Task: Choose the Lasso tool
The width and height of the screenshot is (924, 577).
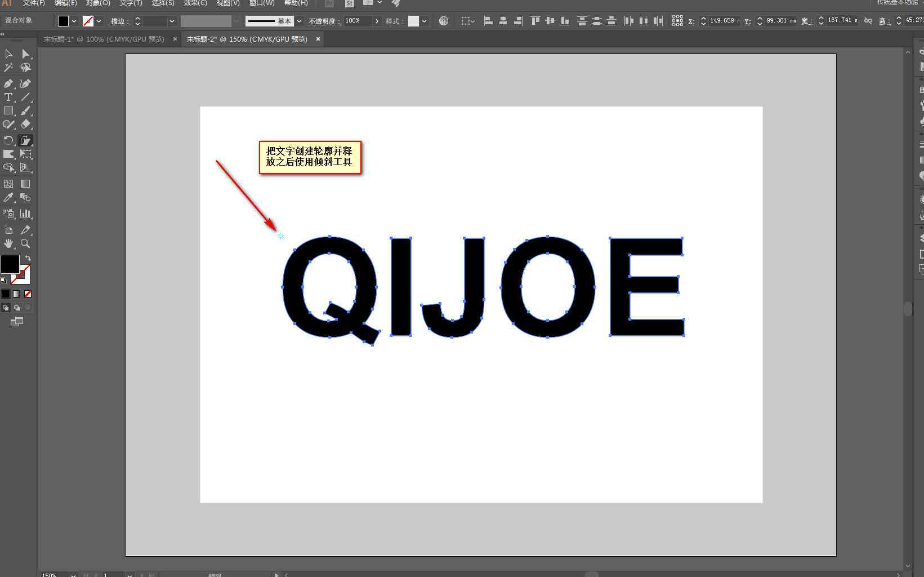Action: tap(25, 68)
